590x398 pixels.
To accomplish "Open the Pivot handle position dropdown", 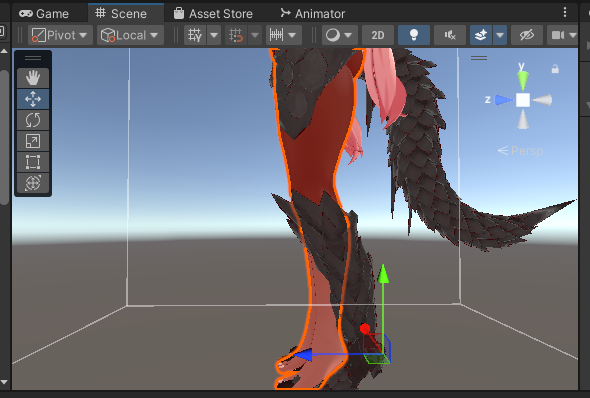I will pos(60,35).
